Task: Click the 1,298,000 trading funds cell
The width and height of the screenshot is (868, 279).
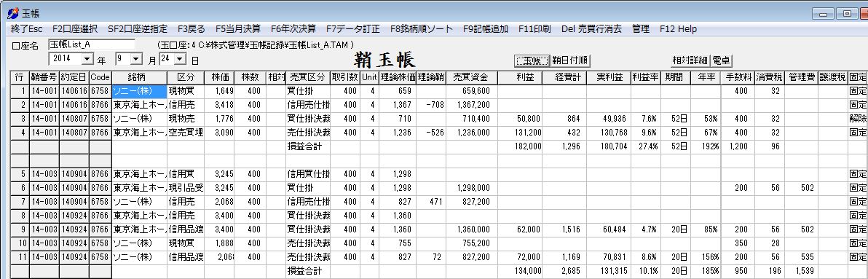Action: pos(472,188)
